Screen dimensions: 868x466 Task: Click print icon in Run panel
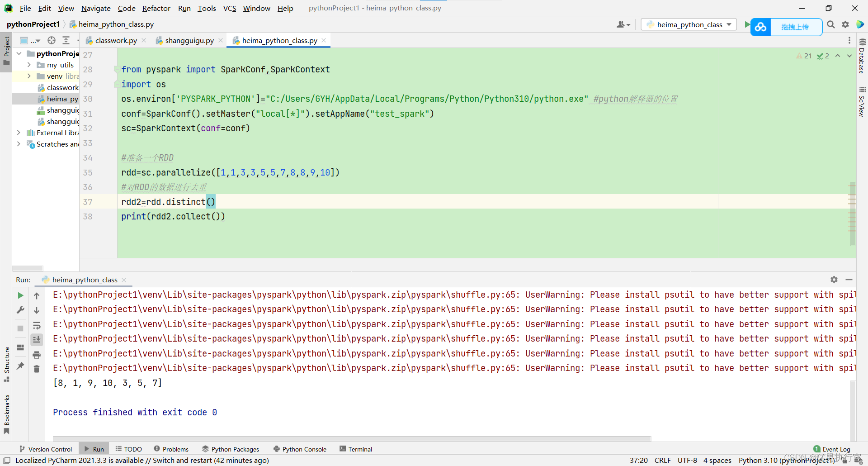37,355
